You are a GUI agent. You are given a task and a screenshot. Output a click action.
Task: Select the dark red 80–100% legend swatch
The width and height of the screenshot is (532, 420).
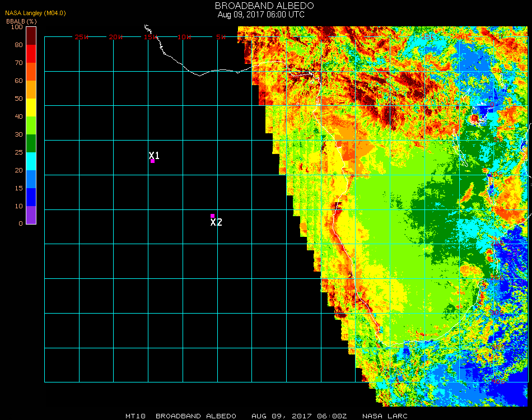click(x=31, y=35)
